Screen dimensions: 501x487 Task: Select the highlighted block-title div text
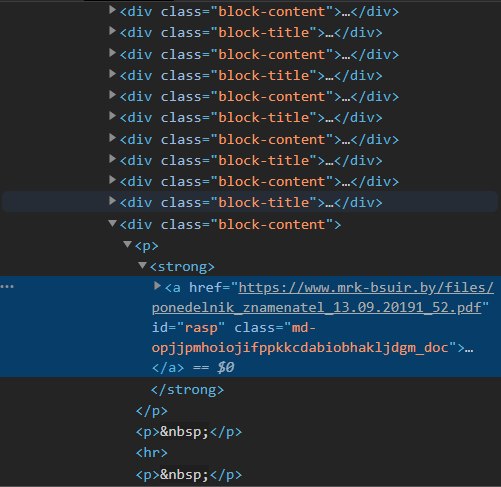click(251, 202)
